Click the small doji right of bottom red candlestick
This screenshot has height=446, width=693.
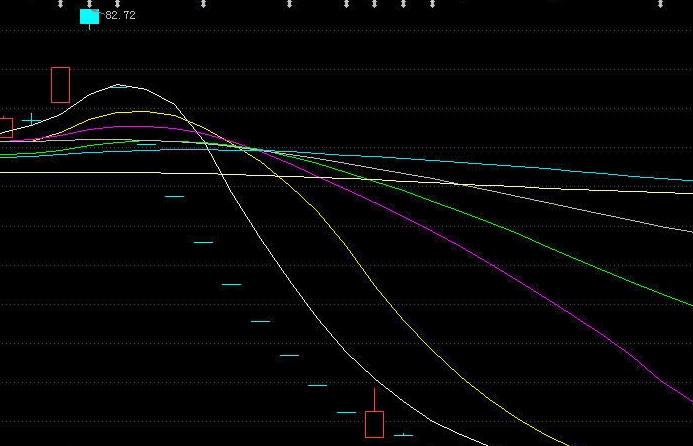point(403,435)
